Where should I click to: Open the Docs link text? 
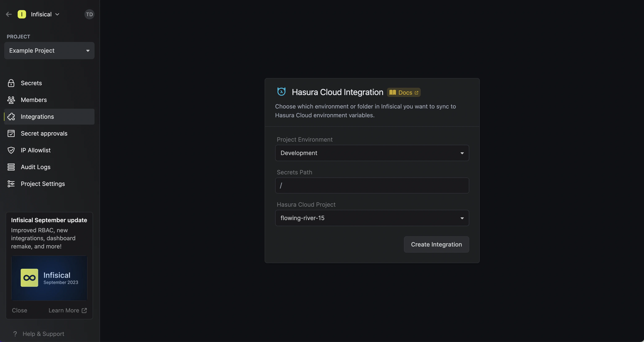pyautogui.click(x=405, y=93)
